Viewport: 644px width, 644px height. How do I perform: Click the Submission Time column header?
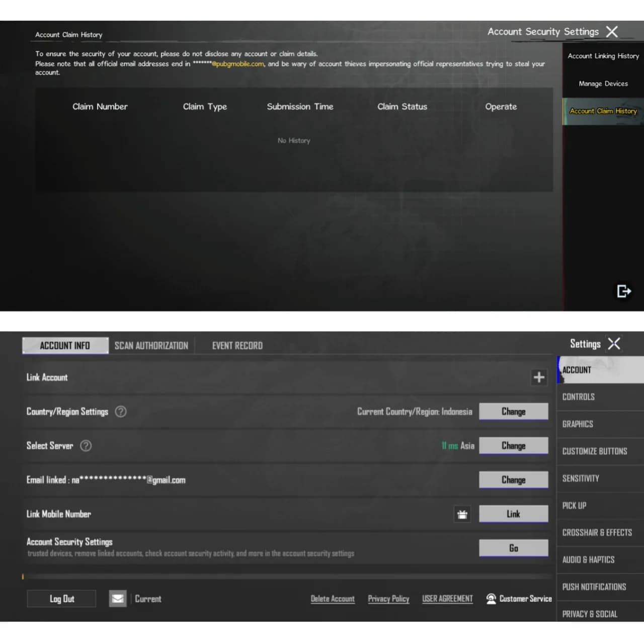coord(300,107)
